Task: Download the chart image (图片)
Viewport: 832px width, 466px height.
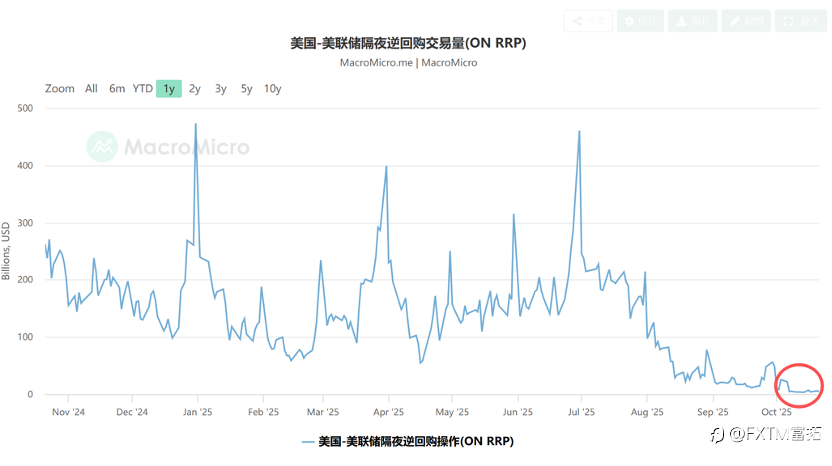Action: pos(692,21)
